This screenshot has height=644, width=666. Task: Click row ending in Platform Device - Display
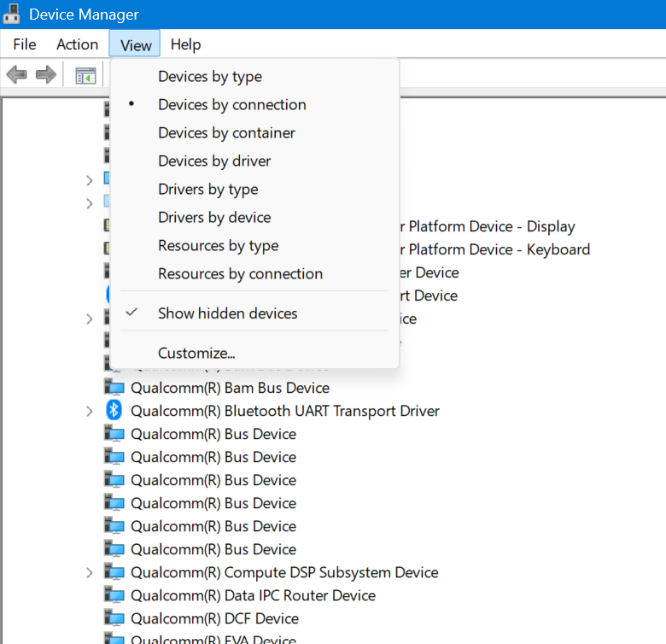coord(488,226)
